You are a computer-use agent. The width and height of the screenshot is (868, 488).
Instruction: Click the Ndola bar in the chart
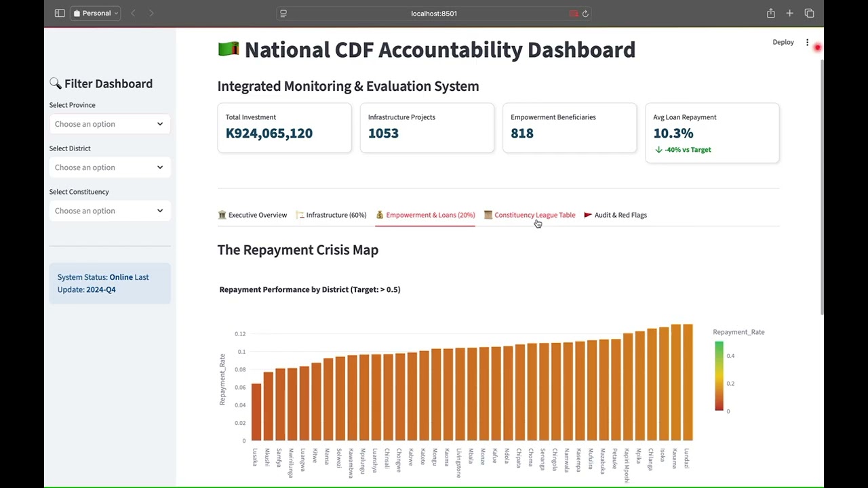pos(507,394)
